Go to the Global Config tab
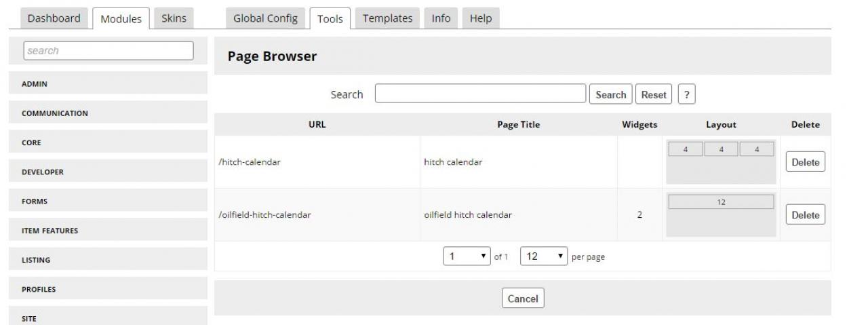 265,18
